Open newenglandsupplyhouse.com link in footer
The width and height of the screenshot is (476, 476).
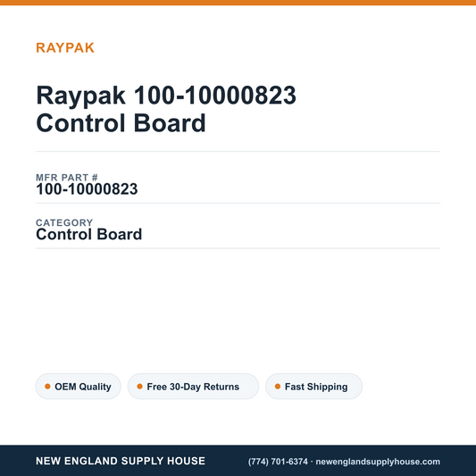pyautogui.click(x=378, y=462)
